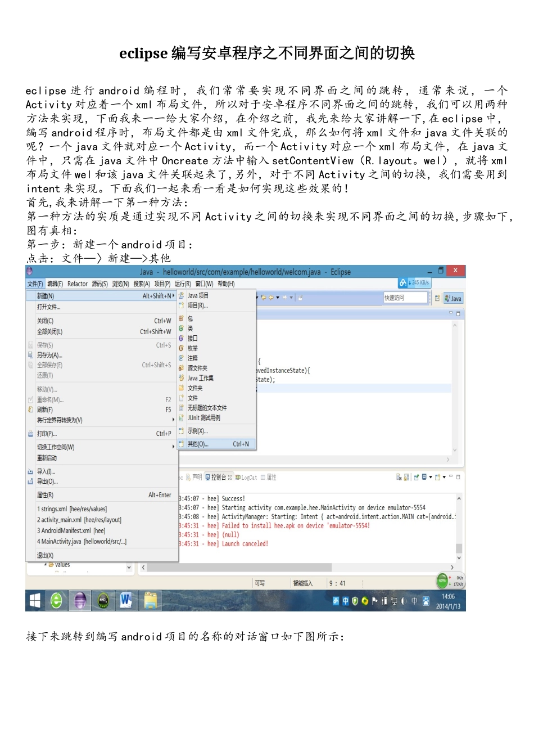Click the 接口 interface icon
Image resolution: width=534 pixels, height=756 pixels.
[x=182, y=338]
